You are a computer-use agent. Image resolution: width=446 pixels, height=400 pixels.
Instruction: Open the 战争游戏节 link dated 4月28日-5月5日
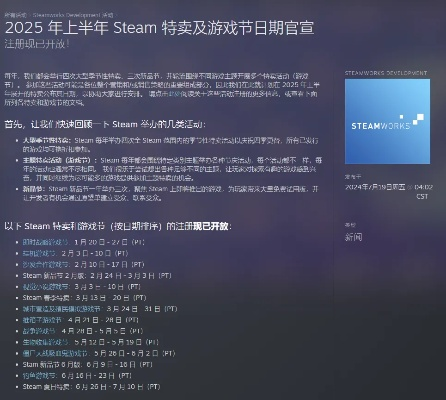tap(39, 331)
